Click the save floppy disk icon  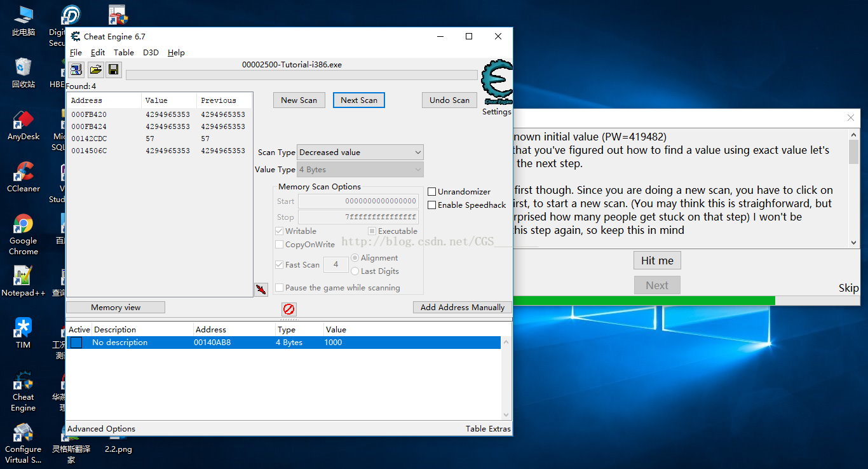tap(114, 70)
